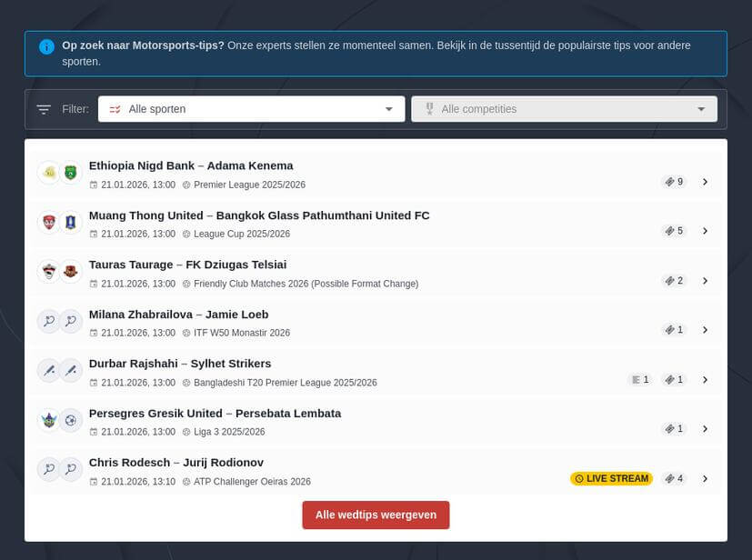Click the filter lines icon
Viewport: 752px width, 560px height.
pos(44,109)
